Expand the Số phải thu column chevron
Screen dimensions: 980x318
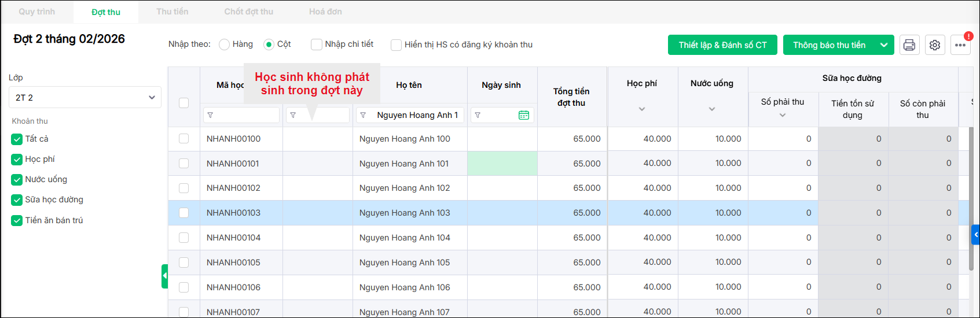tap(783, 115)
